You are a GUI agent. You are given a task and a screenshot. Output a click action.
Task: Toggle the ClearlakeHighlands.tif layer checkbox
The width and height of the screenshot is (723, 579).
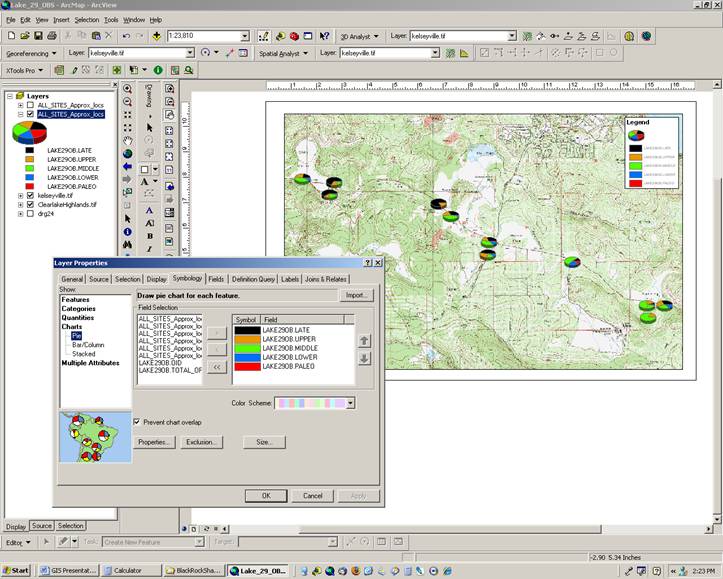pyautogui.click(x=30, y=205)
